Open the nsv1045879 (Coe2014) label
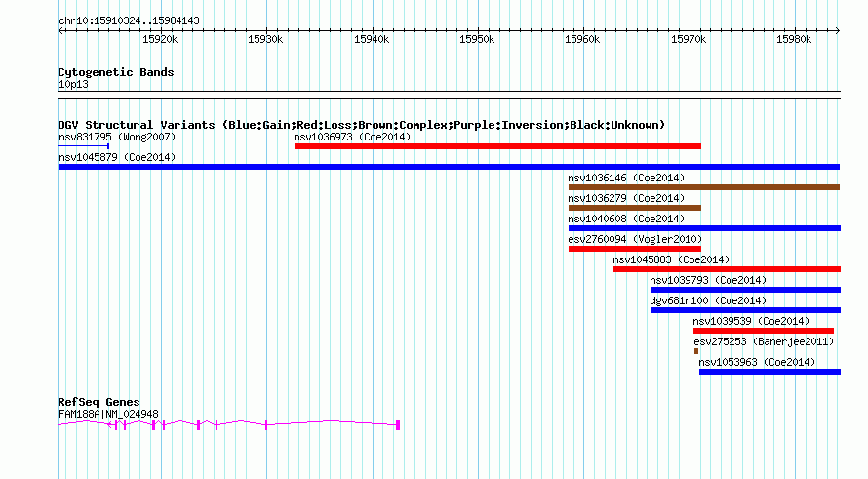The image size is (868, 479). (117, 157)
